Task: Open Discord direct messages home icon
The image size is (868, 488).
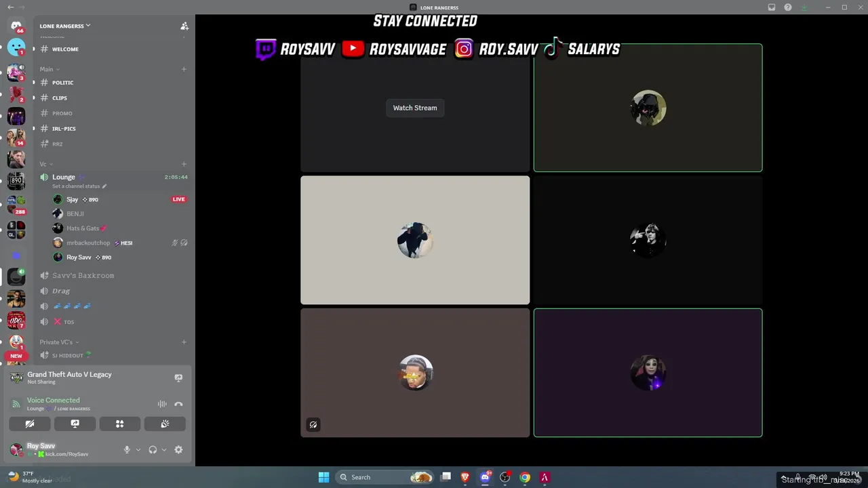Action: pyautogui.click(x=16, y=26)
